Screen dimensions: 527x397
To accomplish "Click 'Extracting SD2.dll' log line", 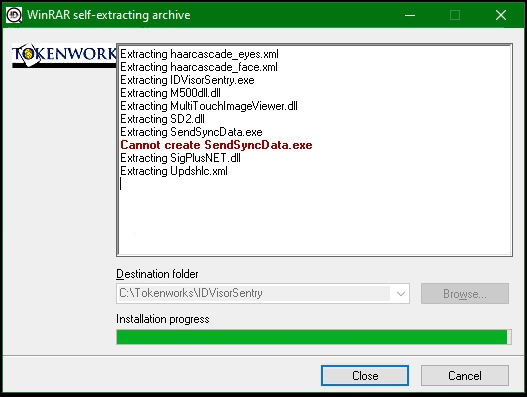I will (x=162, y=119).
